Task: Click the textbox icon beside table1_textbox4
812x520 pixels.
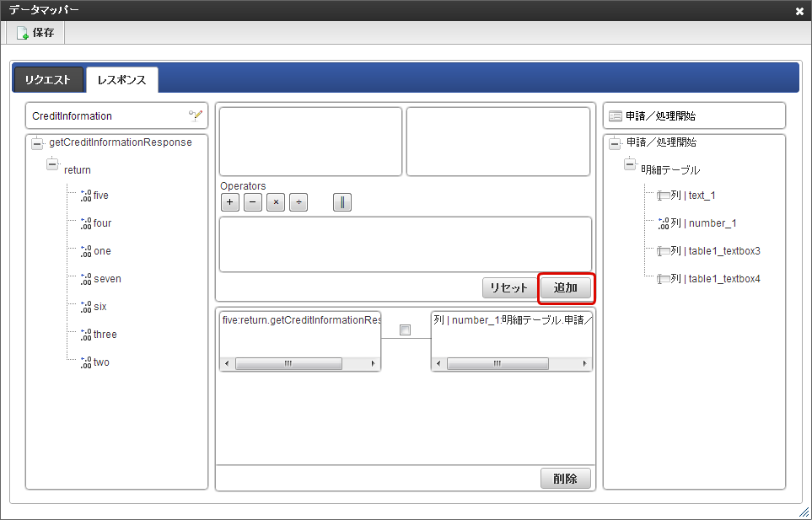Action: tap(664, 280)
